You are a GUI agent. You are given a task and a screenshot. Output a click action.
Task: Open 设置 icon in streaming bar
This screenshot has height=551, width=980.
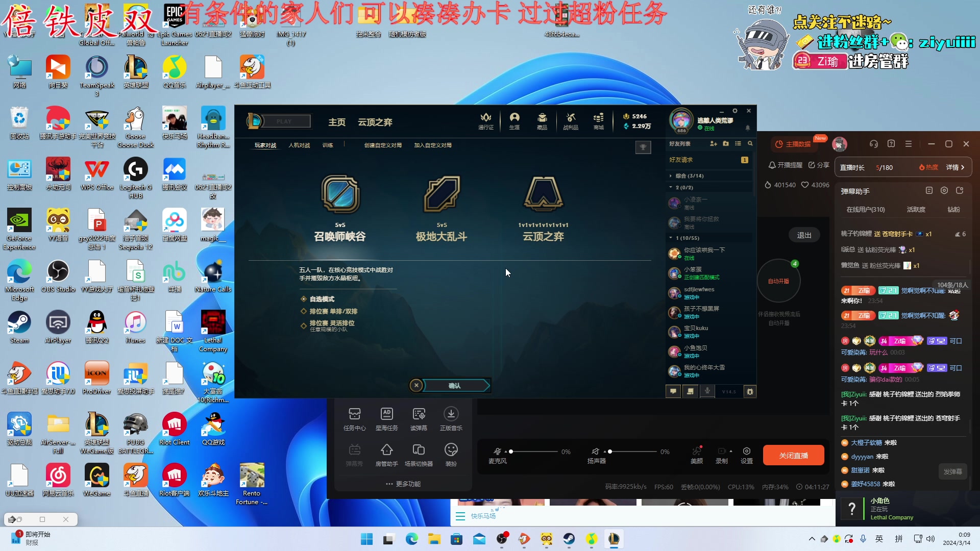point(747,455)
